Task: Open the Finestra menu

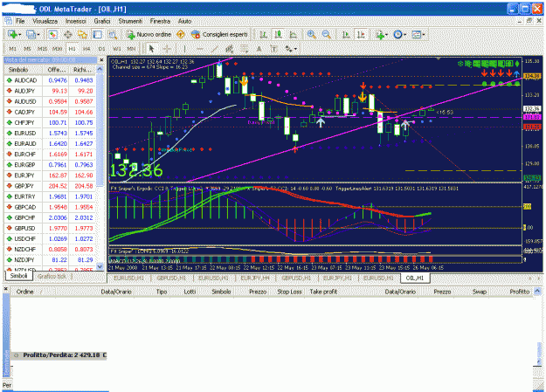Action: [160, 21]
